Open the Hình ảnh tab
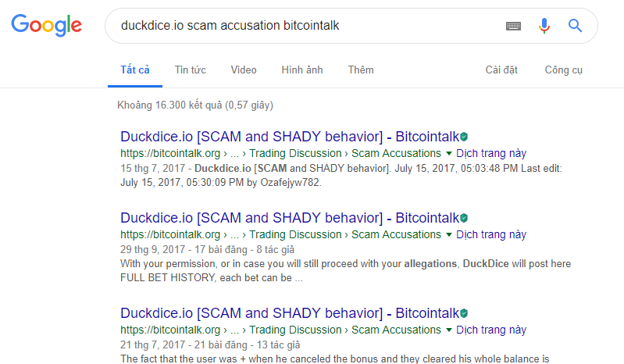This screenshot has width=624, height=364. (302, 70)
